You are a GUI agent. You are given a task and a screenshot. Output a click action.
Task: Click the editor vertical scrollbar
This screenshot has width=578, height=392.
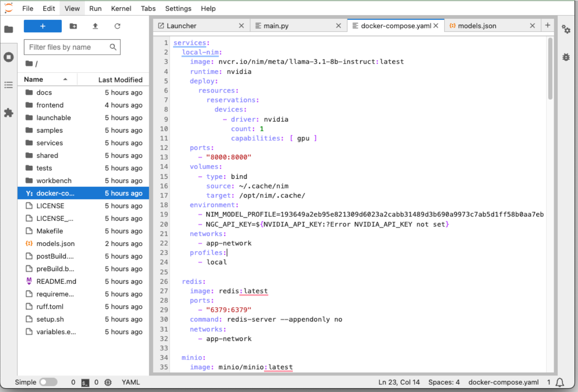pos(550,69)
